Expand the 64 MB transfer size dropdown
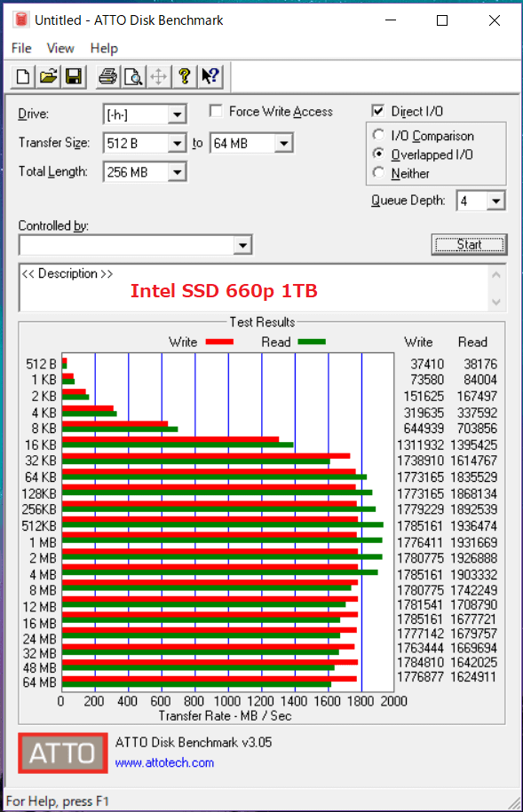Image resolution: width=523 pixels, height=812 pixels. (x=283, y=143)
